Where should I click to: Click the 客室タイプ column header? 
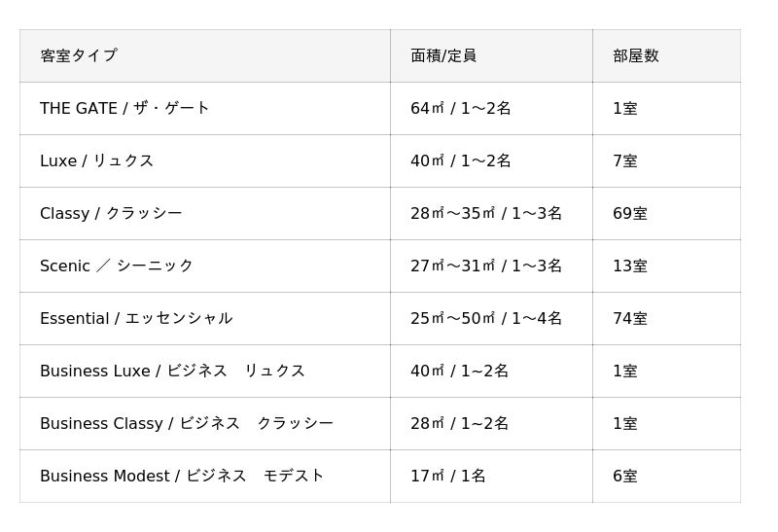pyautogui.click(x=79, y=55)
